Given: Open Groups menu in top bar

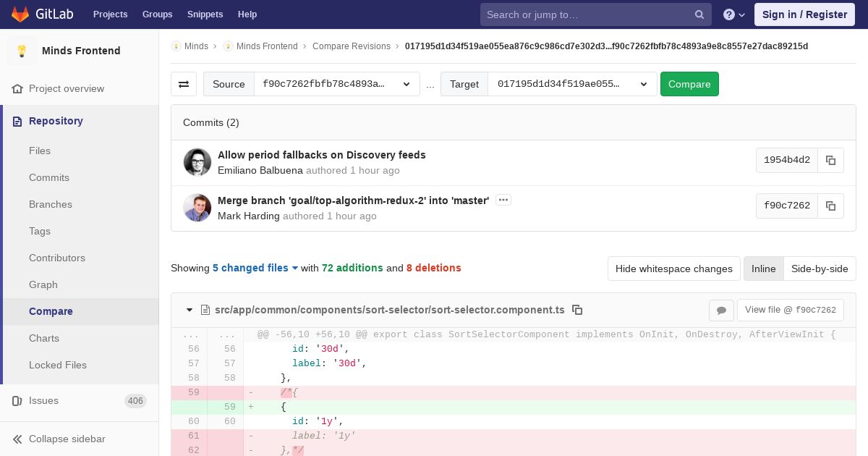Looking at the screenshot, I should click(158, 14).
